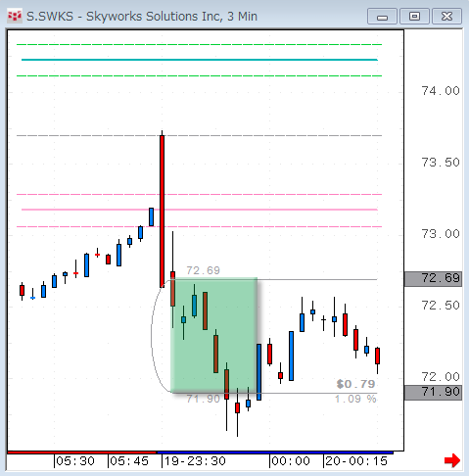Image resolution: width=469 pixels, height=476 pixels.
Task: Click the blue session bar on timeline
Action: point(275,452)
